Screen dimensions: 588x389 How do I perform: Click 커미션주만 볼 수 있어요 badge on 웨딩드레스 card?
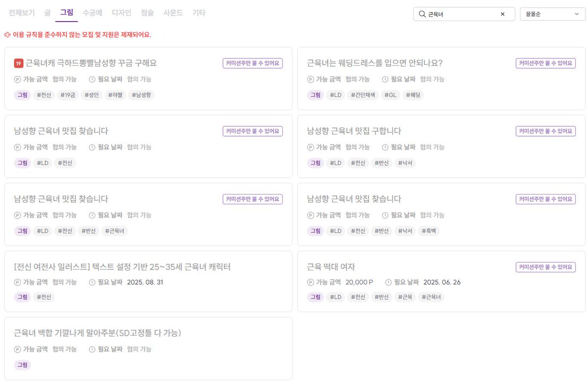point(546,63)
